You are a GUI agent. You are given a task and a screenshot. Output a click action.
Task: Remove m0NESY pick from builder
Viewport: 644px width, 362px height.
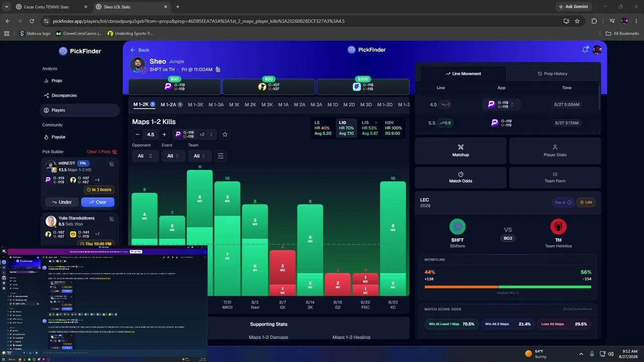click(x=112, y=163)
